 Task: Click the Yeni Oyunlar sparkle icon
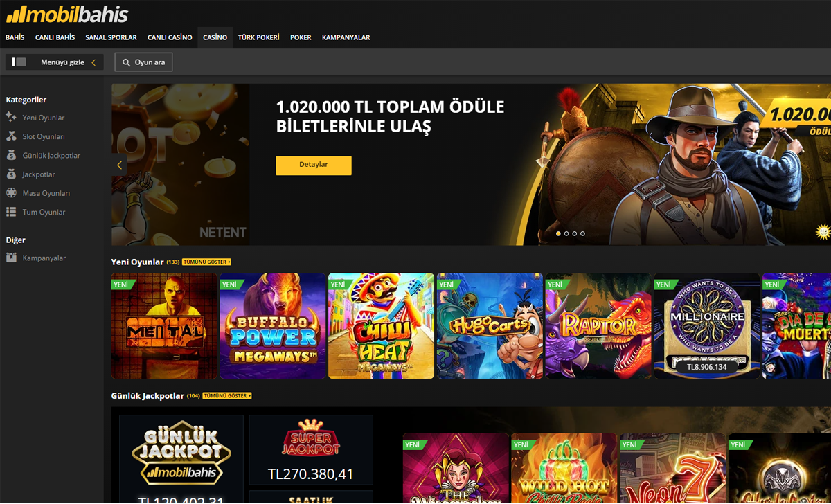[11, 118]
